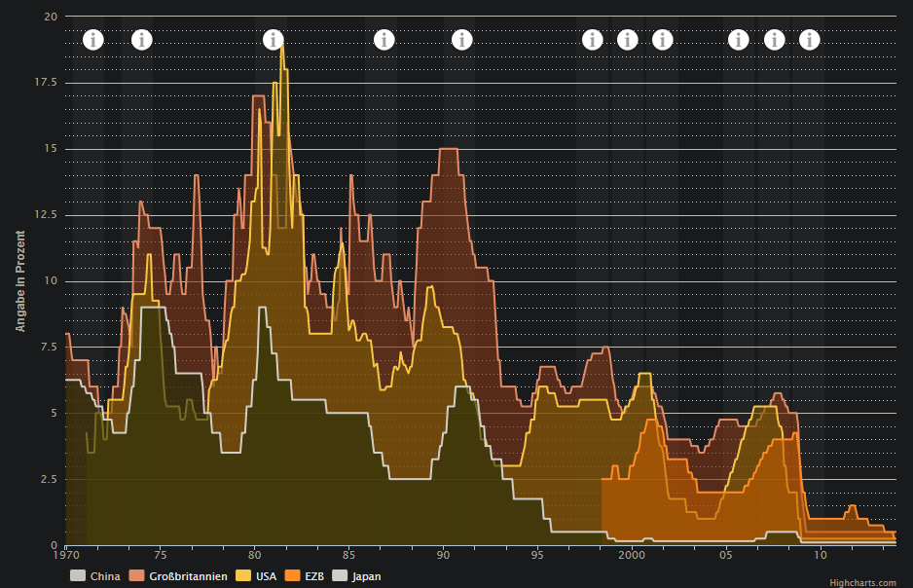Toggle the Japan series legend entry
This screenshot has width=913, height=588.
(x=356, y=575)
